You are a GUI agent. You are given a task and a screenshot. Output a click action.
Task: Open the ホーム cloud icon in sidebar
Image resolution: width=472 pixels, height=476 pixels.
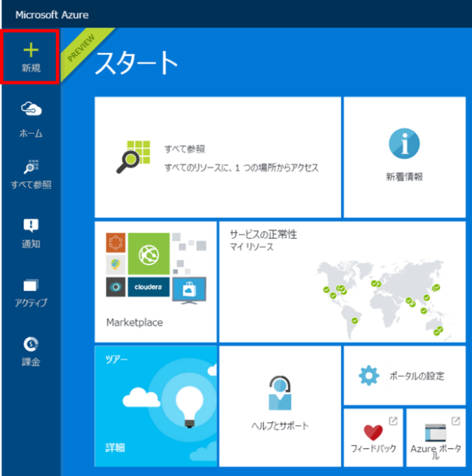(x=31, y=109)
